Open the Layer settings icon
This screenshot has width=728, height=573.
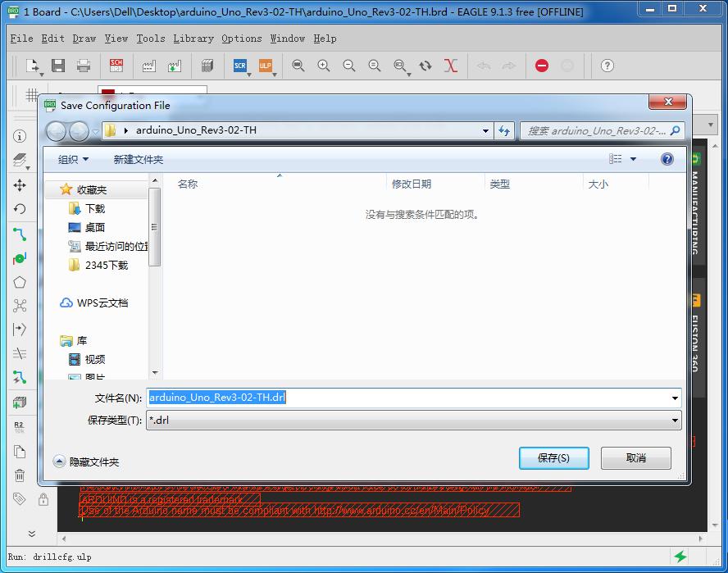(20, 161)
